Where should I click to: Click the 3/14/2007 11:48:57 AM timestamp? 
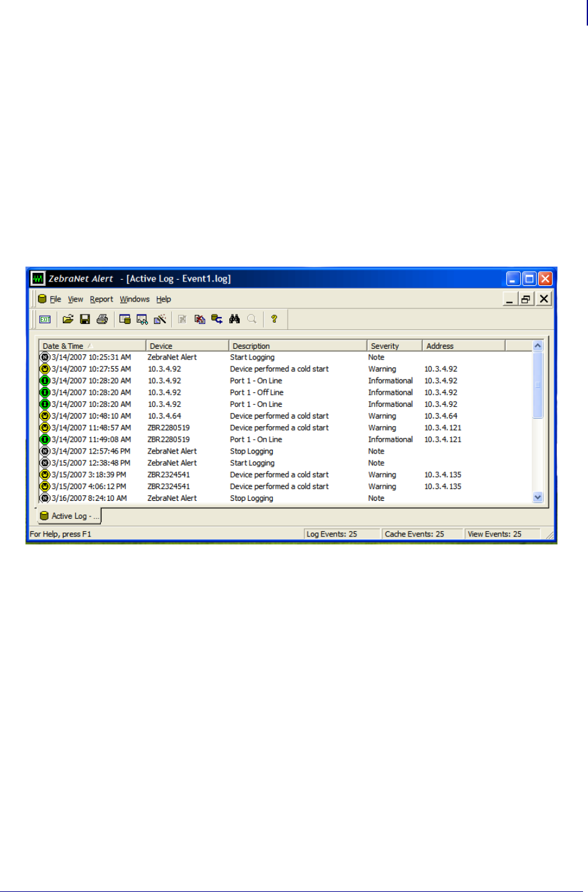pyautogui.click(x=92, y=428)
